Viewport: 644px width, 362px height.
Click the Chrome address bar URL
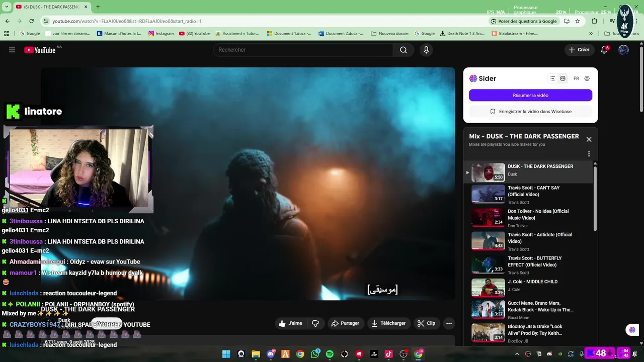point(127,21)
